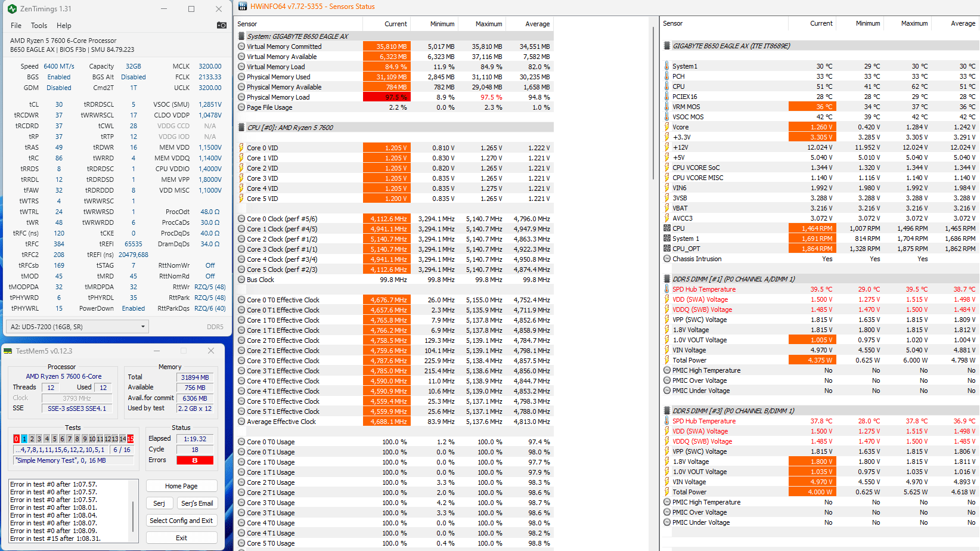
Task: Click the TestMem5 error log scrollbar
Action: click(133, 516)
